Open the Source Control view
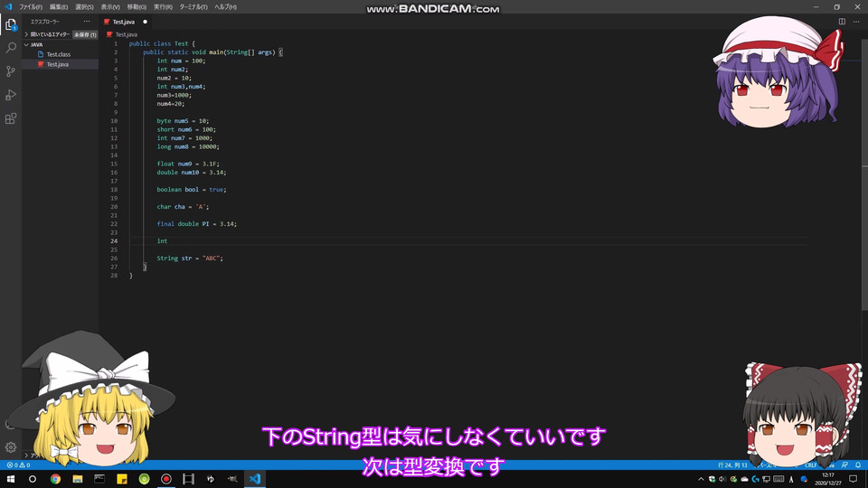868x488 pixels. click(x=11, y=71)
